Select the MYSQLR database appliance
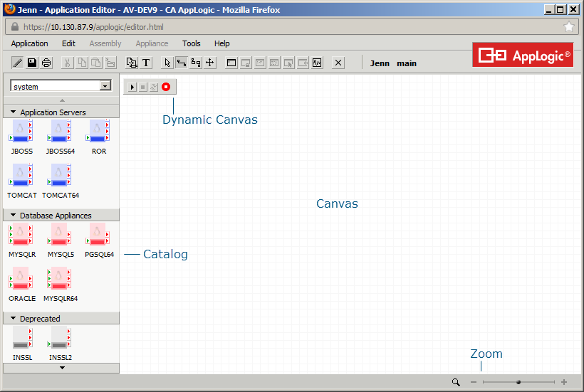 pyautogui.click(x=21, y=234)
